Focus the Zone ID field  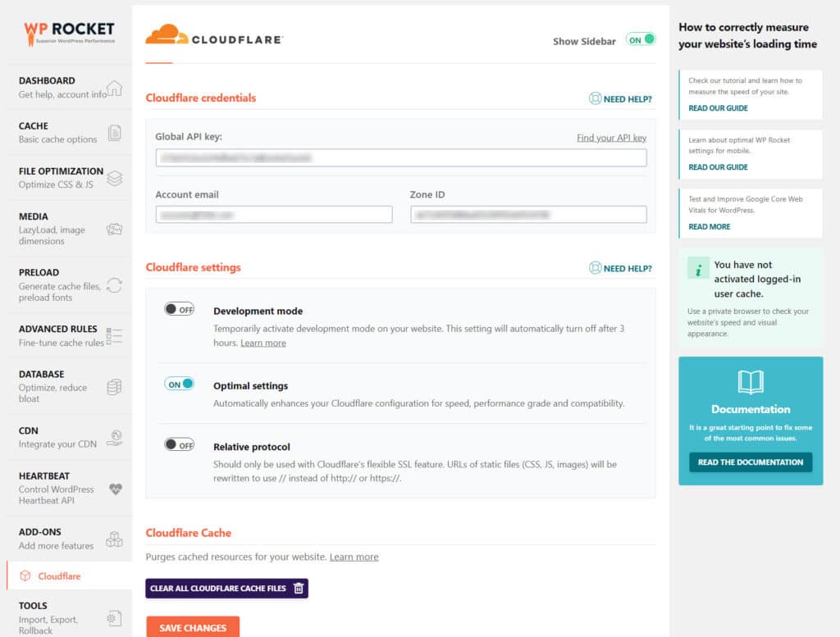click(x=528, y=215)
